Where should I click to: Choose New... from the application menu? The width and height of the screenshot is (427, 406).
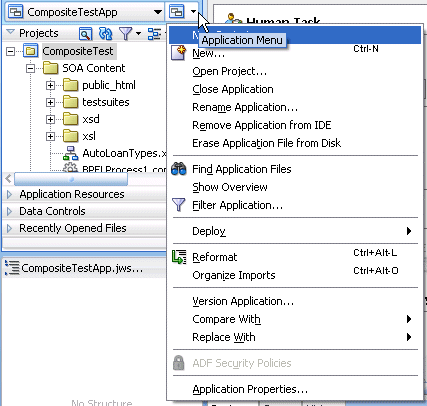point(295,53)
